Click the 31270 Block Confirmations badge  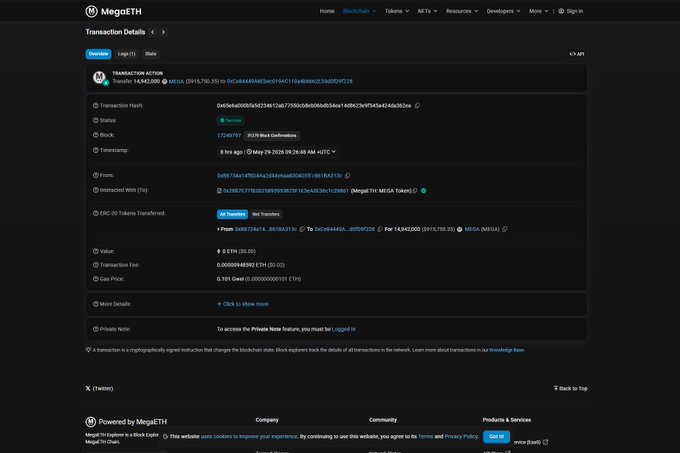click(272, 136)
